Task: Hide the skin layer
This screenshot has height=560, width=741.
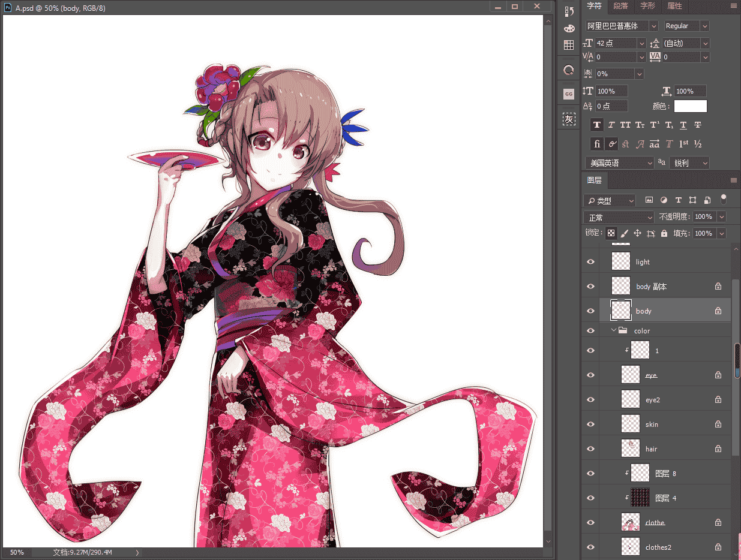Action: click(x=590, y=424)
